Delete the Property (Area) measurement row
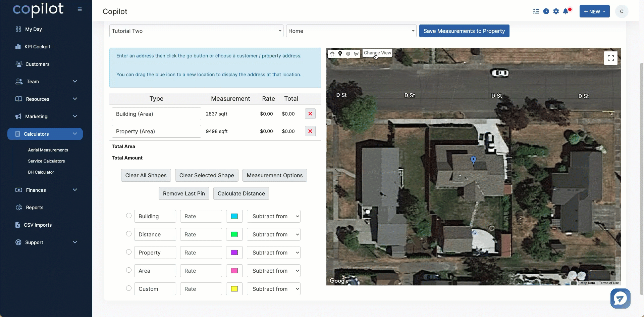 point(310,131)
